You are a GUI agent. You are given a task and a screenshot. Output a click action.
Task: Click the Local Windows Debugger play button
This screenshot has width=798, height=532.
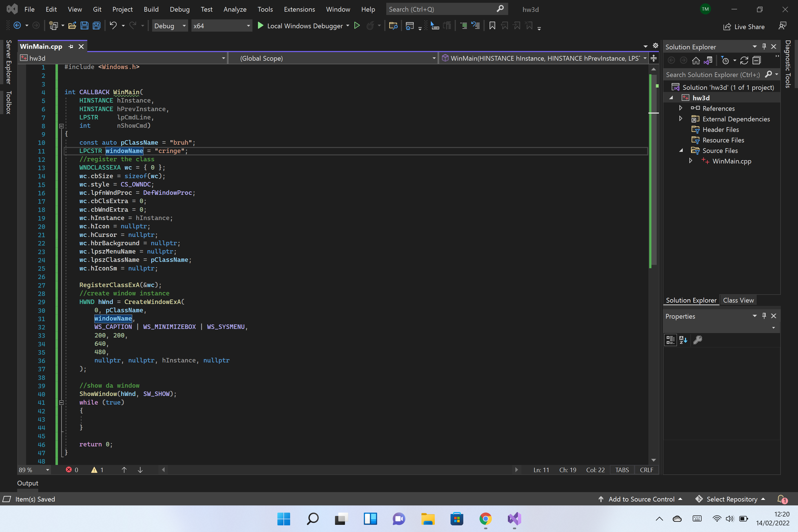click(260, 26)
